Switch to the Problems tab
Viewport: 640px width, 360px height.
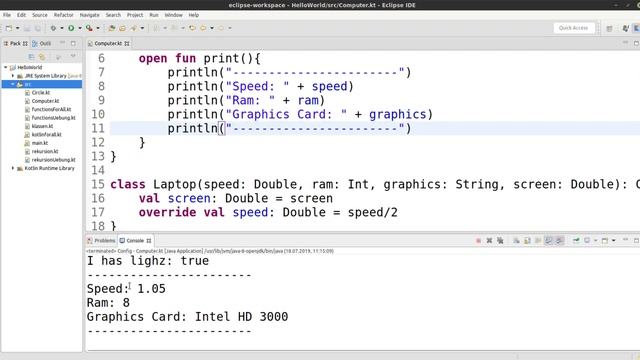point(101,241)
